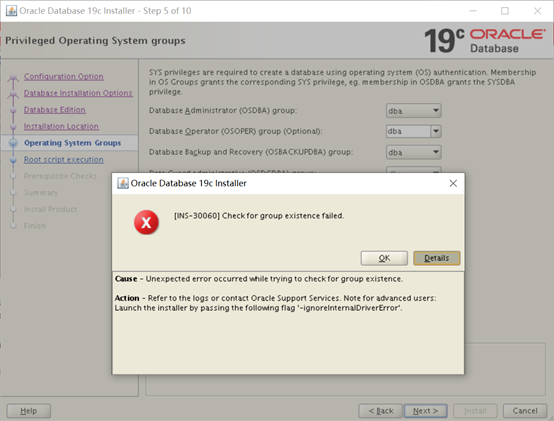Click the SYS privileges description paragraph
This screenshot has height=421, width=554.
coord(342,82)
